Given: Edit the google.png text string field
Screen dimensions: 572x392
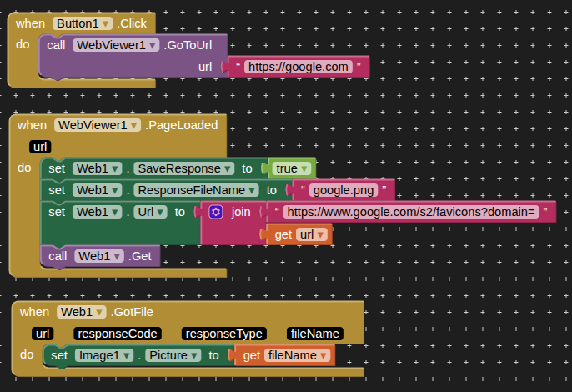Looking at the screenshot, I should point(343,190).
